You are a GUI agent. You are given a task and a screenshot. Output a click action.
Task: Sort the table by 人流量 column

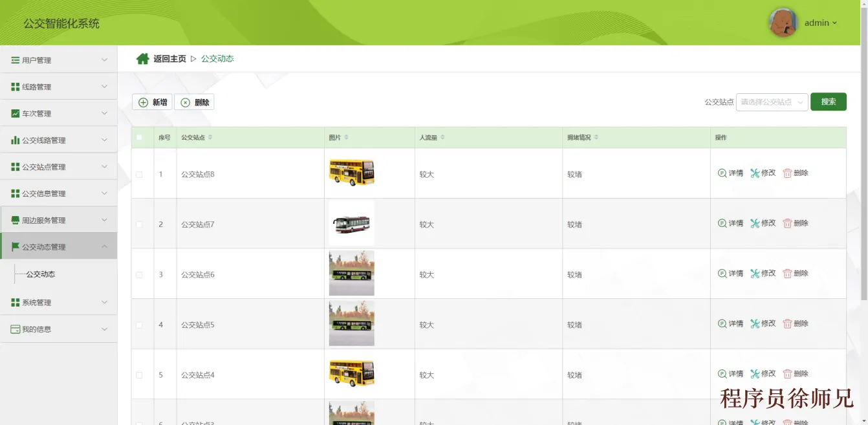pyautogui.click(x=442, y=137)
